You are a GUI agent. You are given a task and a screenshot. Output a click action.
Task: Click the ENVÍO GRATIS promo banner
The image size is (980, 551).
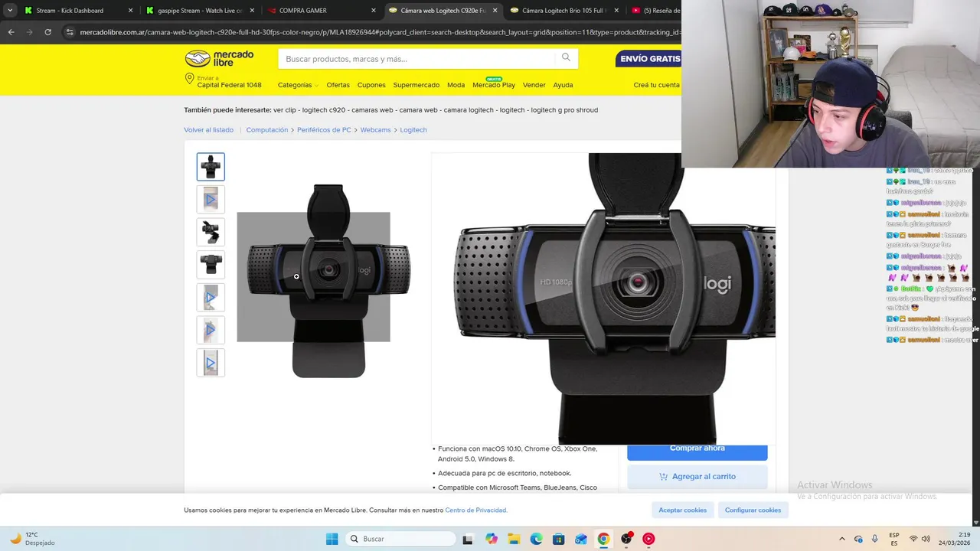(648, 59)
